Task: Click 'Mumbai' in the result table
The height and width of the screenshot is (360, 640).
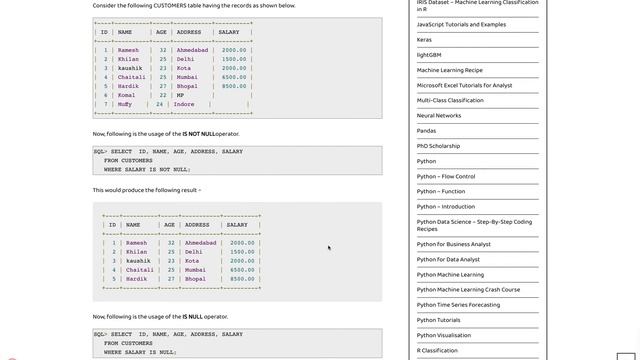Action: pos(195,270)
